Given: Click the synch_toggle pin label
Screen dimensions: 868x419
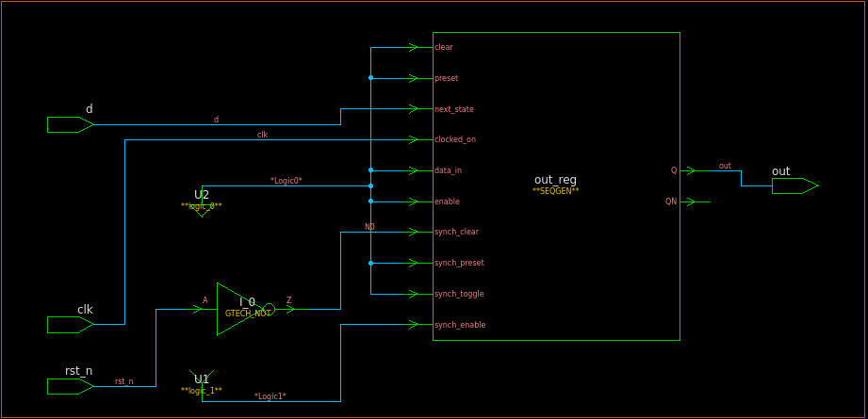Looking at the screenshot, I should [x=459, y=294].
